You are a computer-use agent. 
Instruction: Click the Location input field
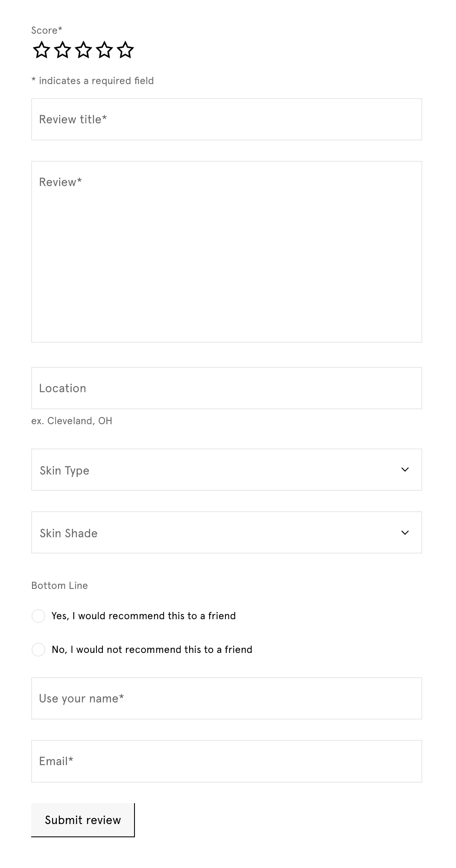pyautogui.click(x=226, y=388)
